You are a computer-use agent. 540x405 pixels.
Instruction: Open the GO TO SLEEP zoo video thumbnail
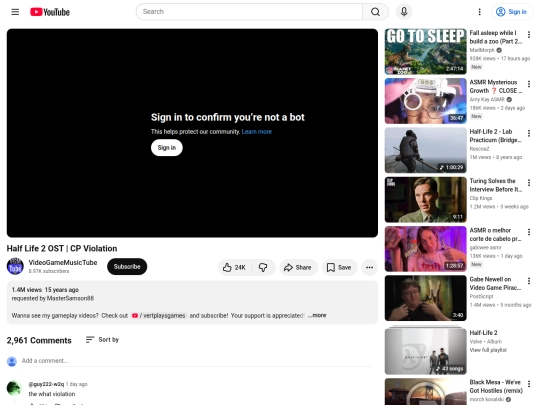click(426, 52)
